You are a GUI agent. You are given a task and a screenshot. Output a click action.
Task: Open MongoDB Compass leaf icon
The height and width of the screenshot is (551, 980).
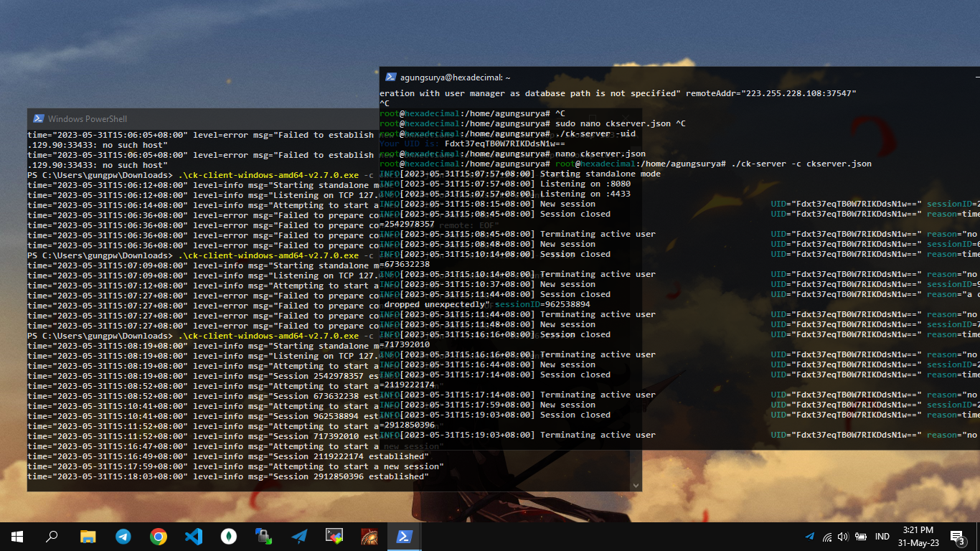[x=229, y=537]
